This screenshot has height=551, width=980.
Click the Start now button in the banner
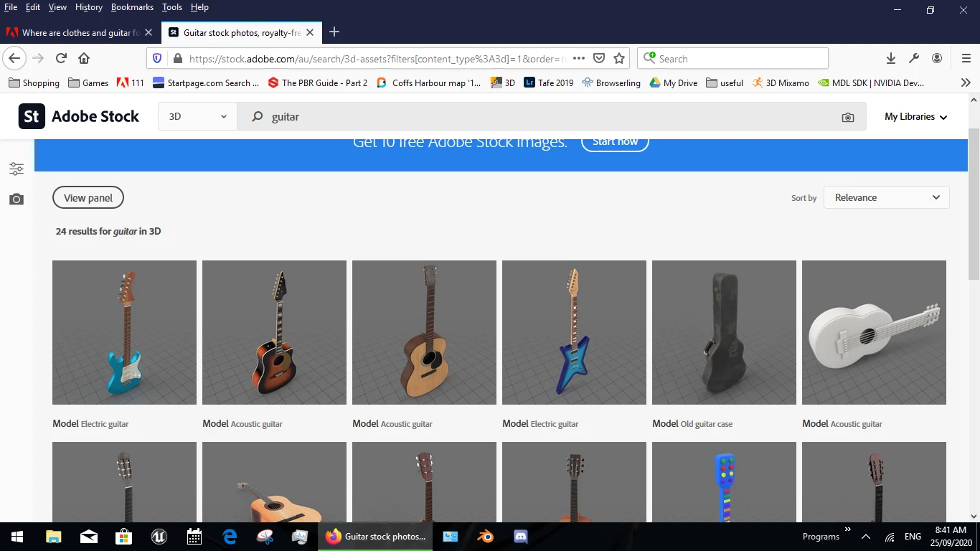coord(615,141)
